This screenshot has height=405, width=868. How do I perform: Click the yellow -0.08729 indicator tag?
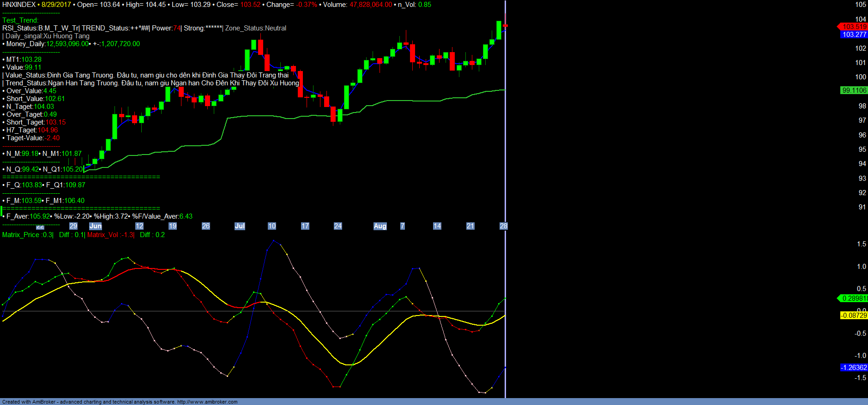coord(854,316)
